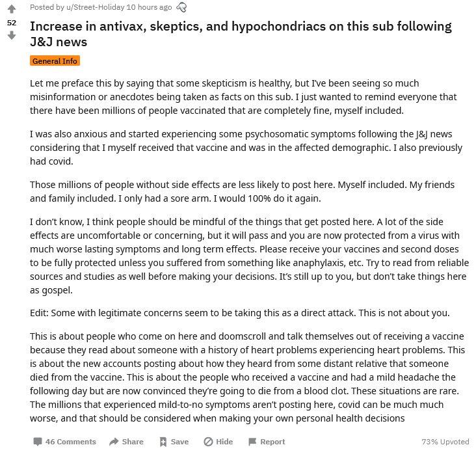Click the Share text label
The image size is (476, 458).
click(133, 442)
